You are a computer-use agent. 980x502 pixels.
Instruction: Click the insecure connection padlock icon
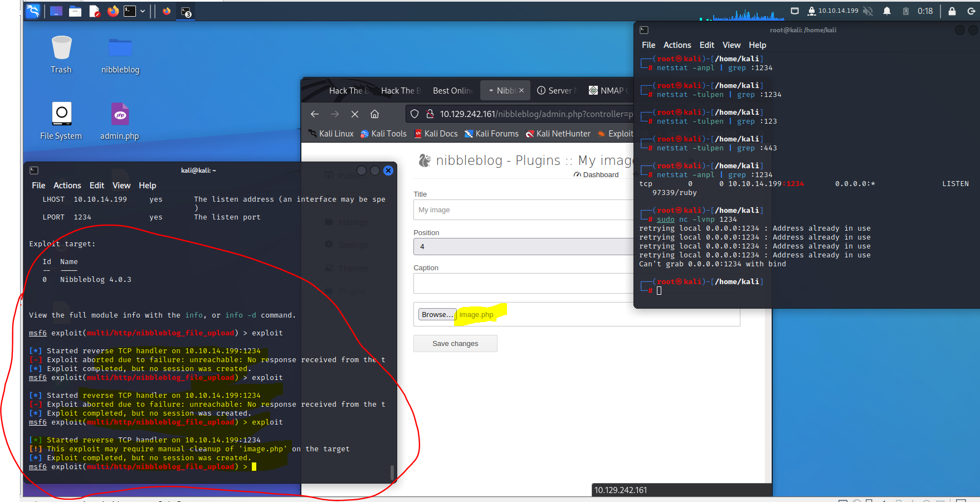coord(430,114)
